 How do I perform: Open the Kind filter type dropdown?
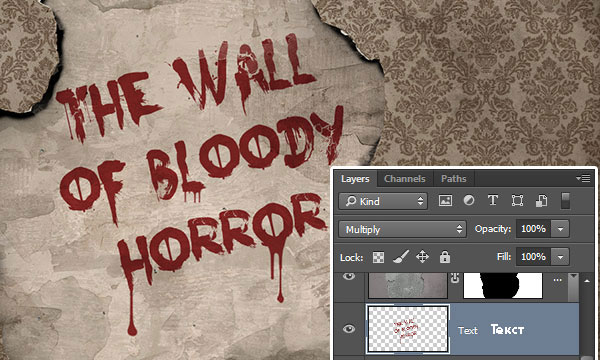point(383,201)
